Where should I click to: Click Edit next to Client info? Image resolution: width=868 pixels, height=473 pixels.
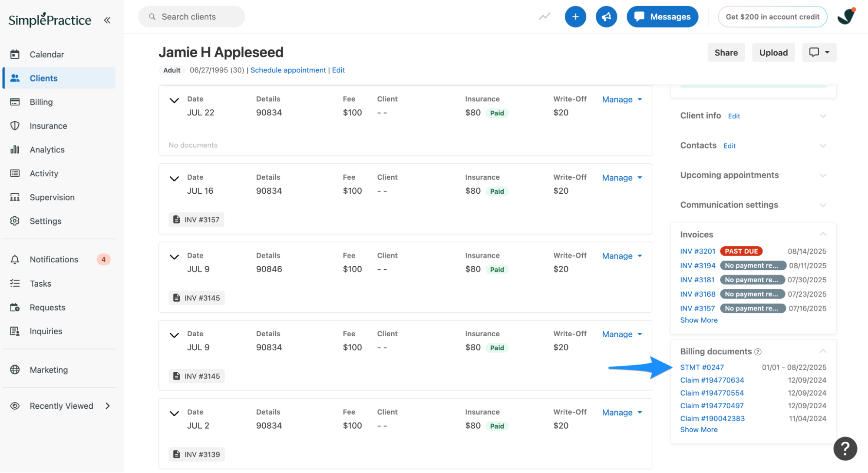(734, 116)
